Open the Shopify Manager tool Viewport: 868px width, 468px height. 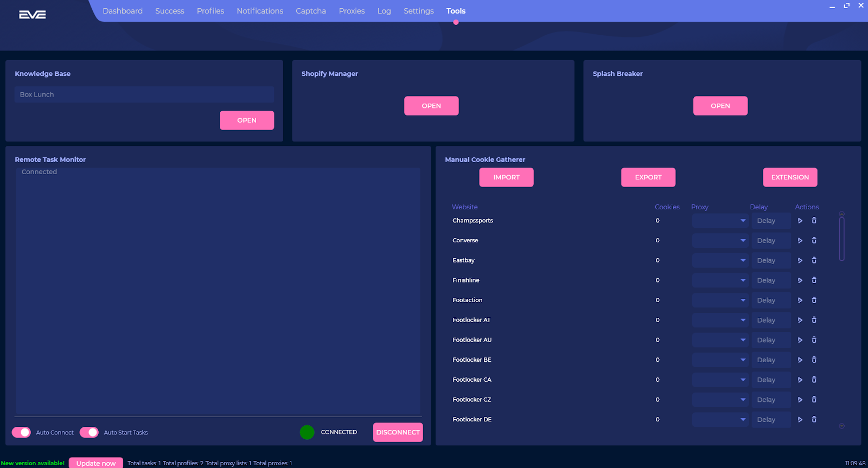[431, 106]
